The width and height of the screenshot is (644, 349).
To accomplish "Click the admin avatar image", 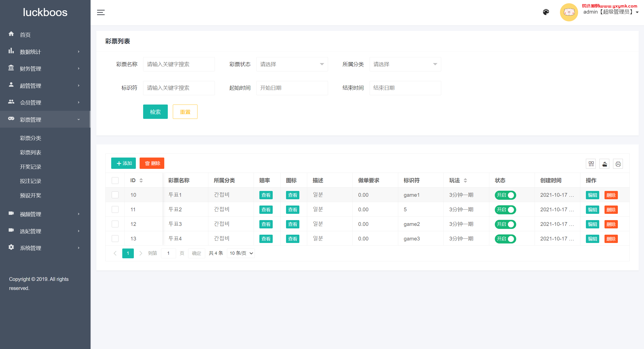I will click(x=569, y=12).
